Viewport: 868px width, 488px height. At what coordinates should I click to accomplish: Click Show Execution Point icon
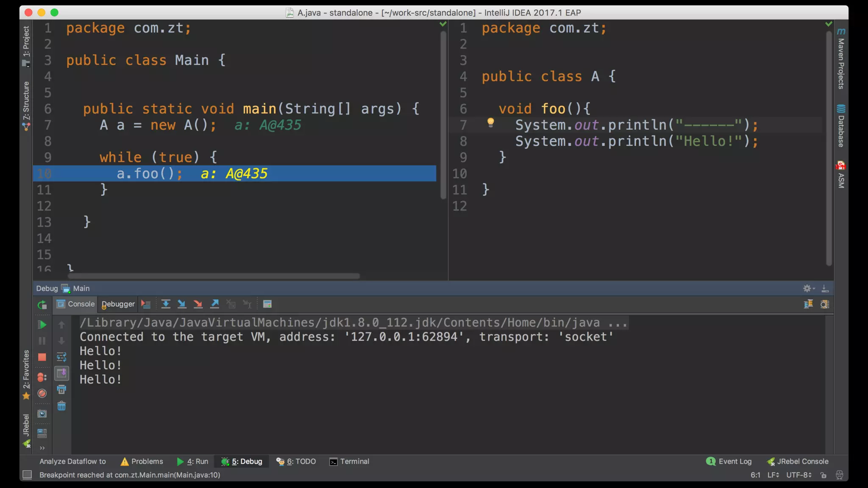pos(146,304)
